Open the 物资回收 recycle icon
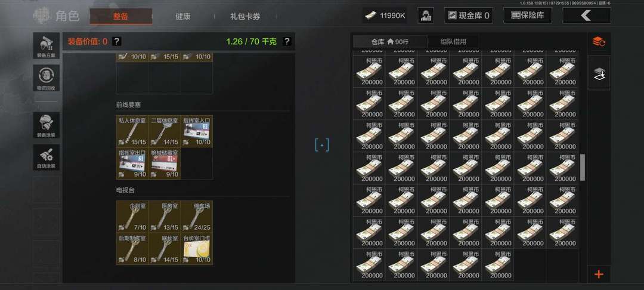Image resolution: width=644 pixels, height=290 pixels. [x=47, y=78]
